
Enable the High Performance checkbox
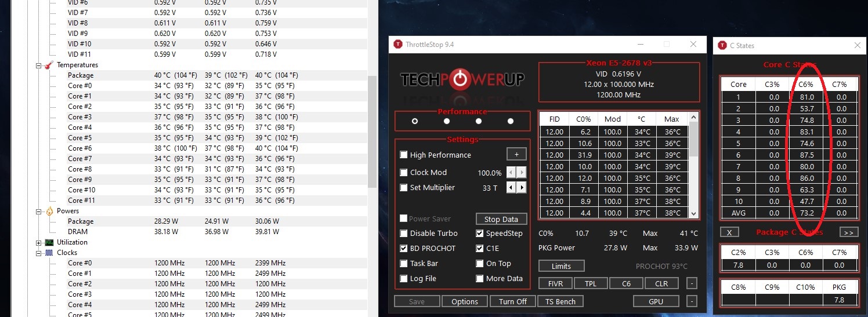pyautogui.click(x=404, y=155)
